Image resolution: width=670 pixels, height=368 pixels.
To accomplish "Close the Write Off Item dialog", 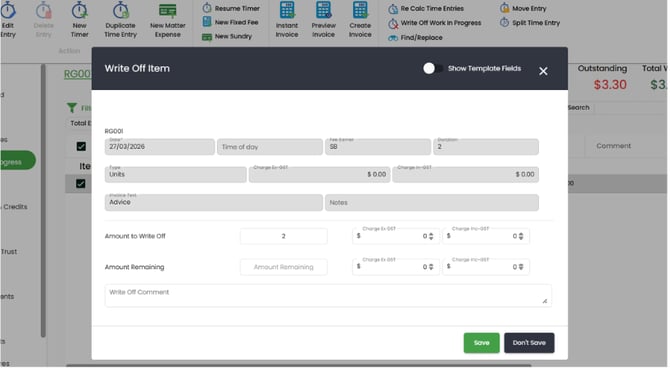I will [543, 71].
